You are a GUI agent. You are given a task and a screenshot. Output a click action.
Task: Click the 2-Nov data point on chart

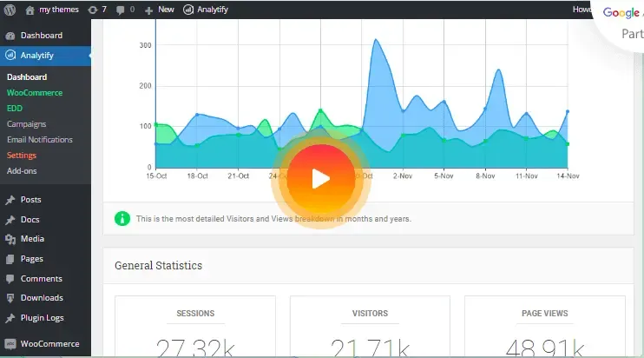click(403, 111)
